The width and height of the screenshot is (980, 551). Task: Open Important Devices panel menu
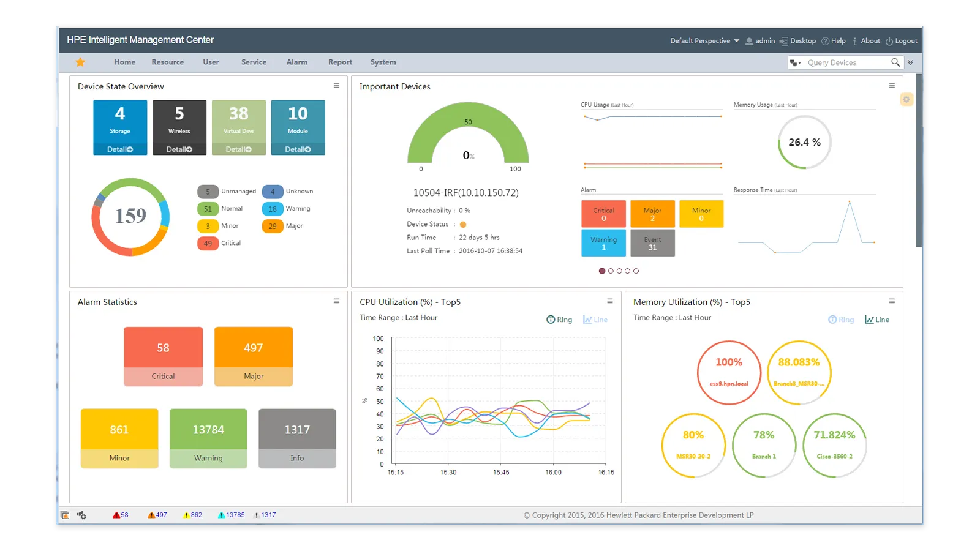892,86
